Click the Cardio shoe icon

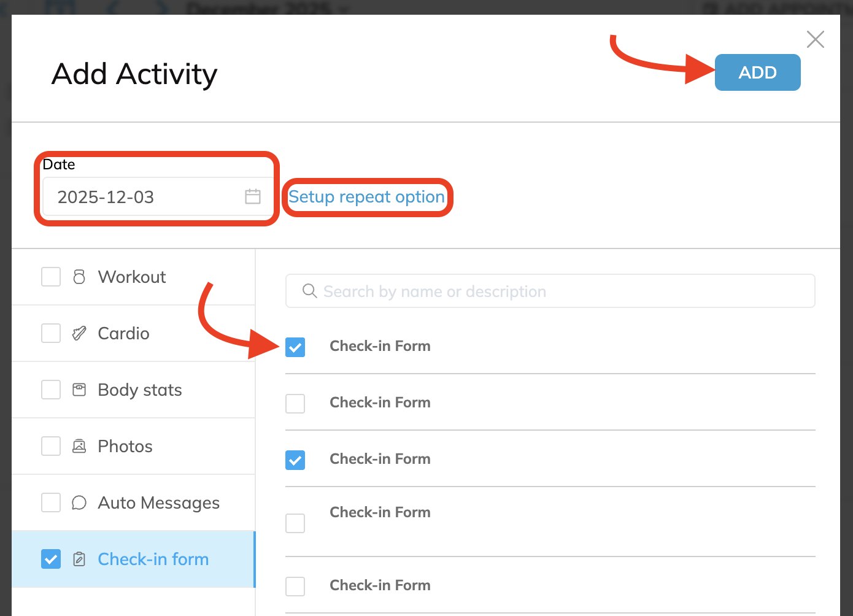coord(79,333)
